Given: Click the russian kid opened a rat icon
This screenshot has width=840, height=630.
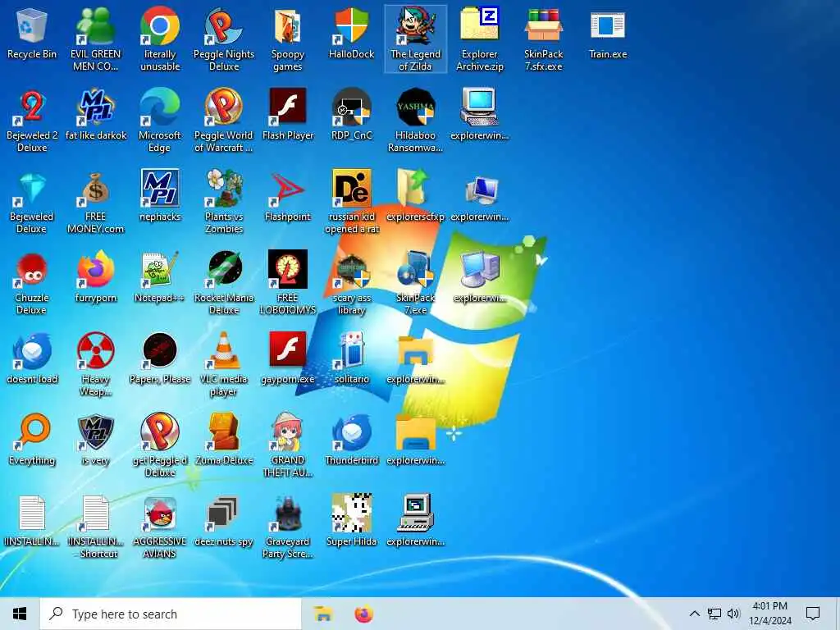Looking at the screenshot, I should tap(351, 189).
